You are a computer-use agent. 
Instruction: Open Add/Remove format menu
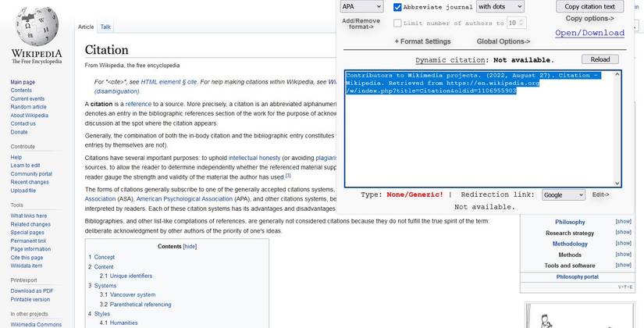(x=361, y=24)
